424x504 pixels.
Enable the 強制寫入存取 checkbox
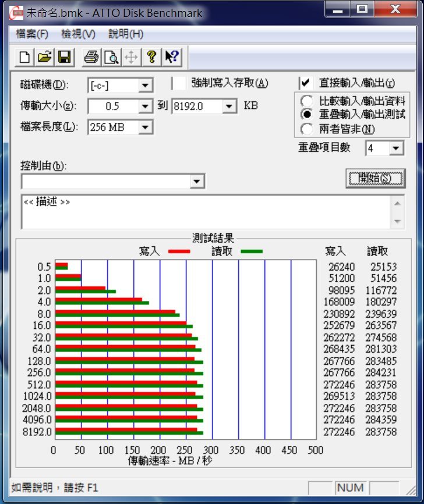click(x=179, y=83)
